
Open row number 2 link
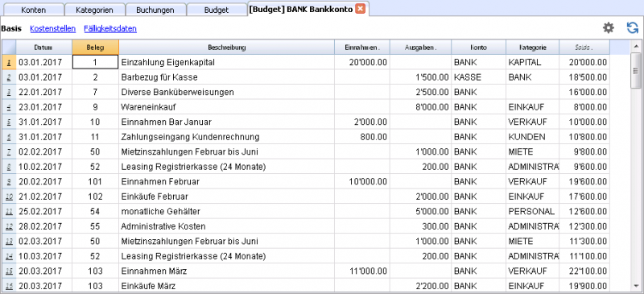[9, 77]
